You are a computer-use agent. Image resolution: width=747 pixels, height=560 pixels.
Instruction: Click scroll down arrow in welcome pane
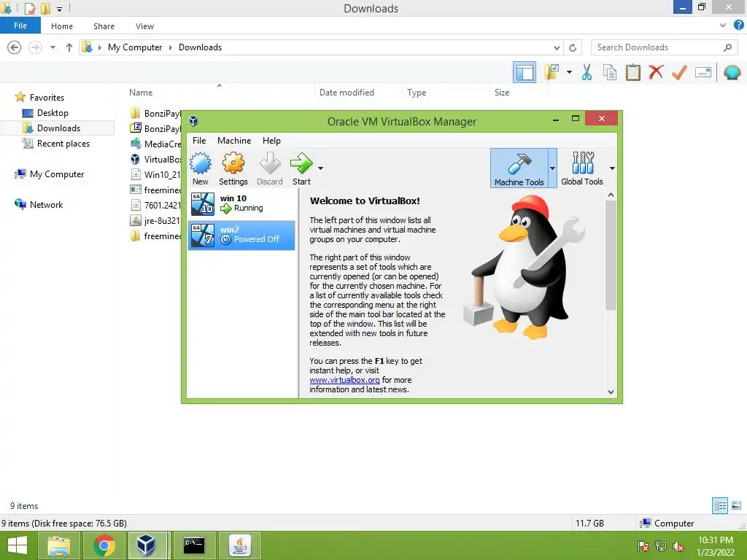point(611,392)
